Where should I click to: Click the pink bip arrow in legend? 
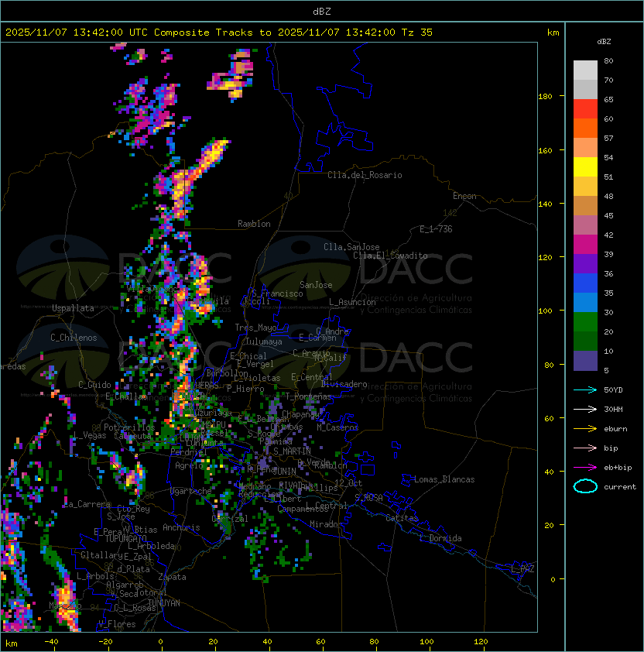(x=585, y=448)
